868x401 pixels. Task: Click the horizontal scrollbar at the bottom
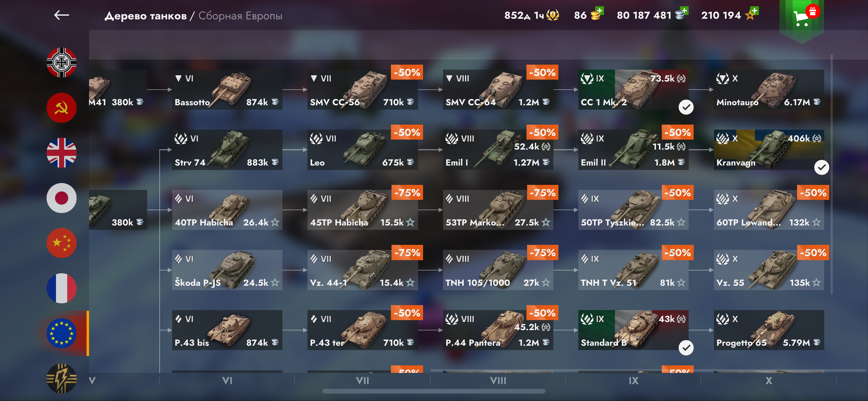pyautogui.click(x=434, y=391)
